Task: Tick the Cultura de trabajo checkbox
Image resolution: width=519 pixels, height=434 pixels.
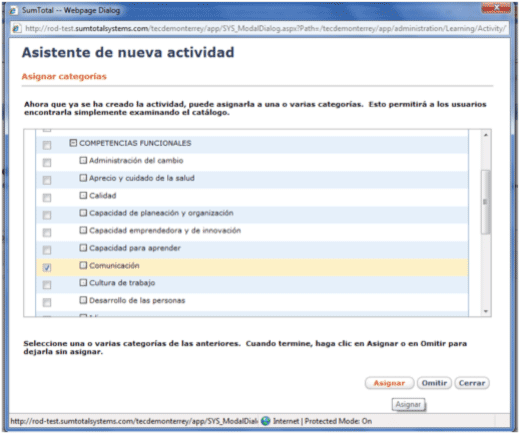Action: click(47, 285)
